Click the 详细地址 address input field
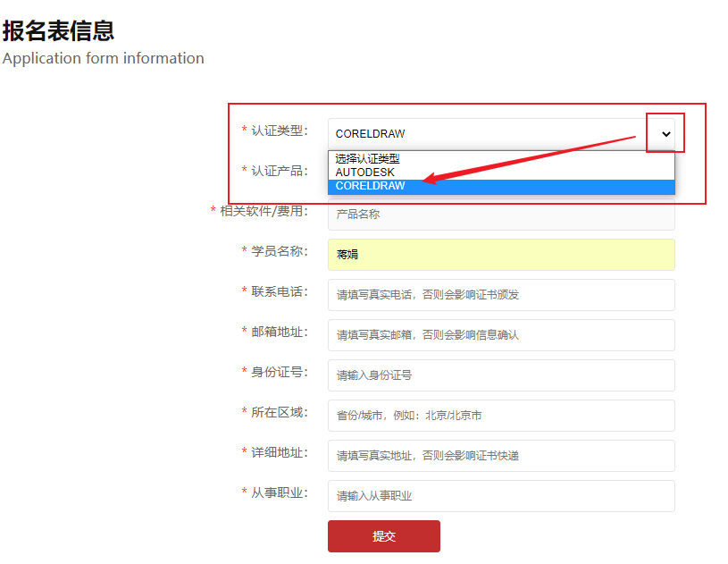728x564 pixels. coord(501,456)
